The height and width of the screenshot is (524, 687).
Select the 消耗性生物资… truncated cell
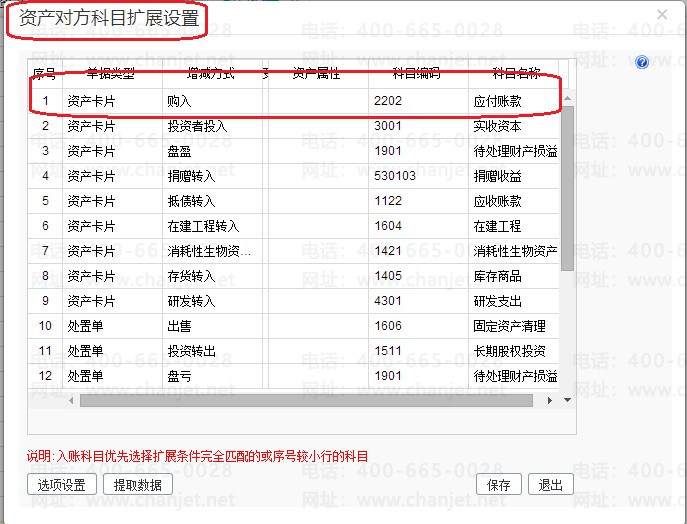click(212, 251)
